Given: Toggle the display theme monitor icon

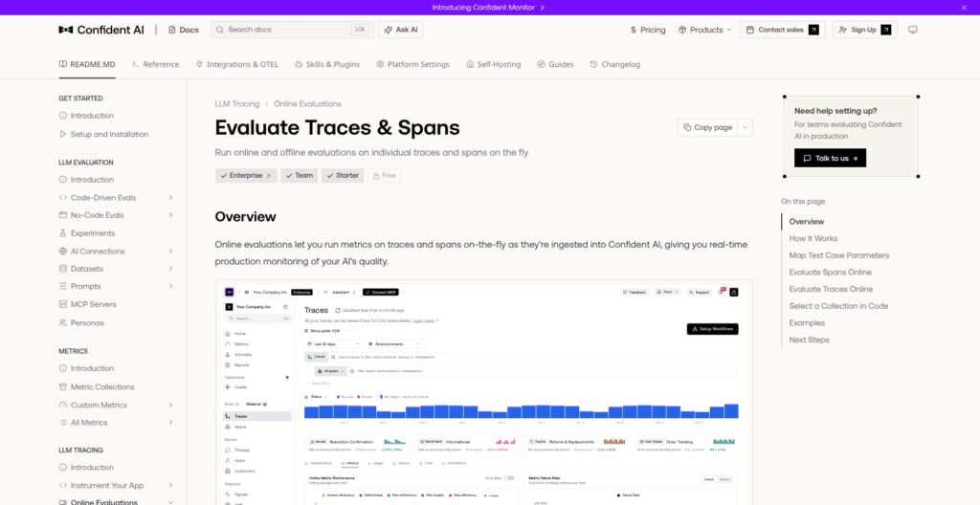Looking at the screenshot, I should click(912, 30).
